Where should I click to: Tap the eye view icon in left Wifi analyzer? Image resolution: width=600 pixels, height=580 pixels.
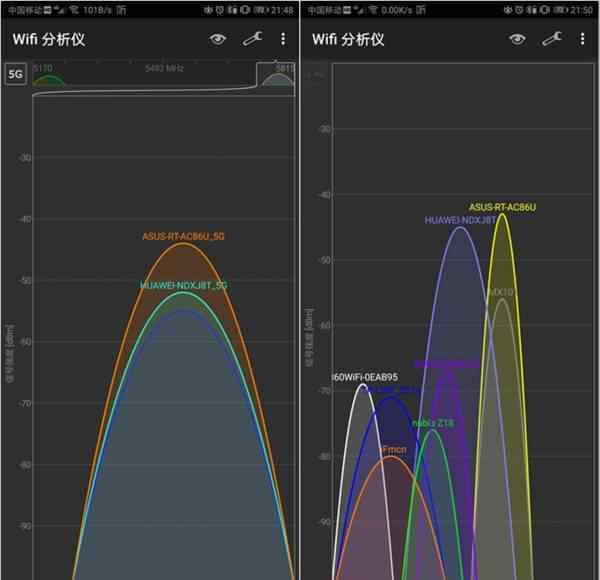[218, 39]
